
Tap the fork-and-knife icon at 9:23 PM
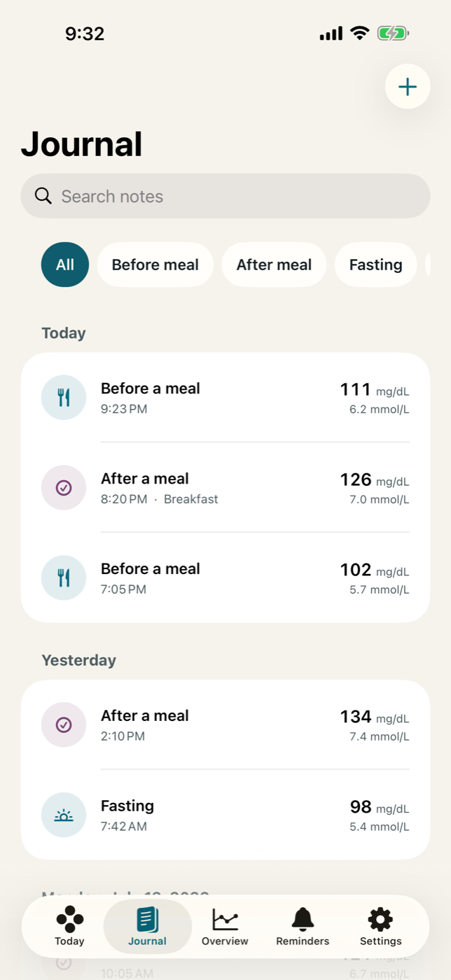pos(64,398)
